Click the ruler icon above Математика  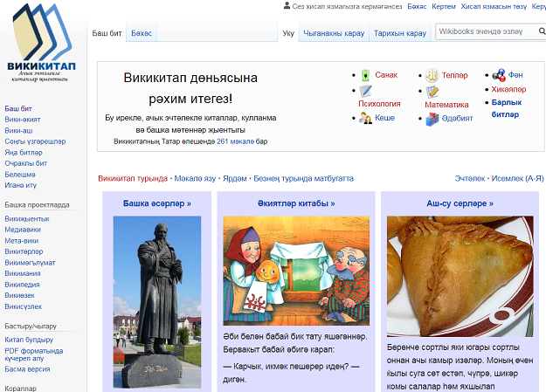point(432,92)
